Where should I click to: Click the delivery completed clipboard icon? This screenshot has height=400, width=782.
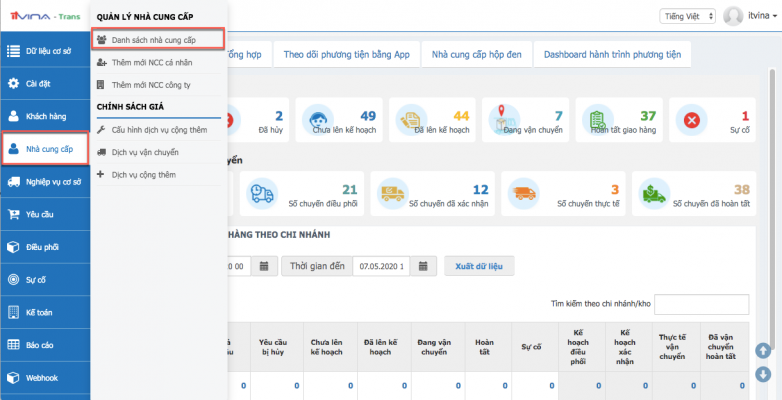[x=596, y=122]
